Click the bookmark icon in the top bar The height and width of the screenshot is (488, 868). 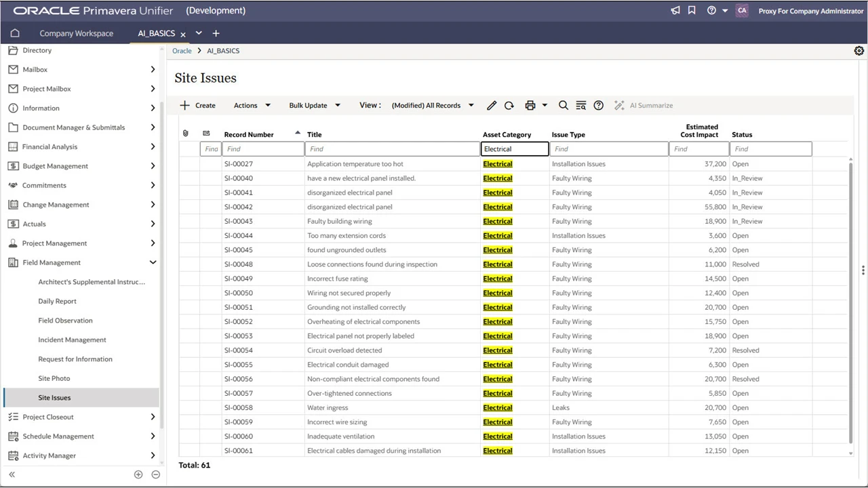[x=692, y=10]
